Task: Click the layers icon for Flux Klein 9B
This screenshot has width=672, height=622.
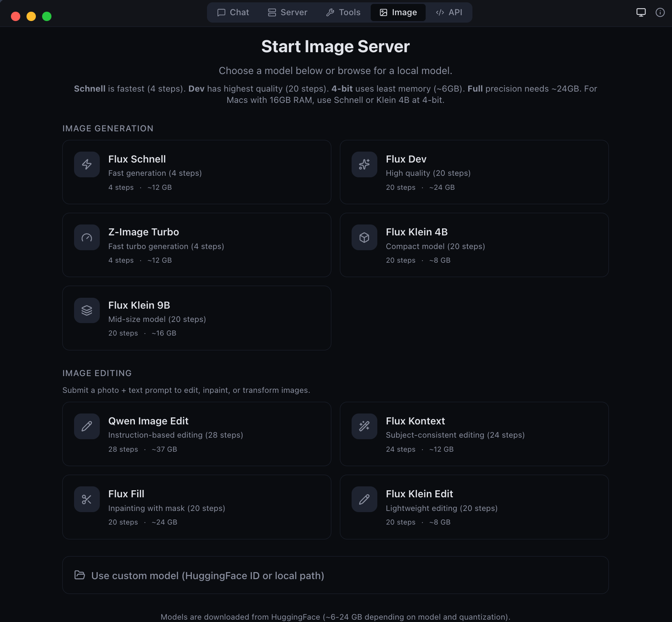Action: (87, 310)
